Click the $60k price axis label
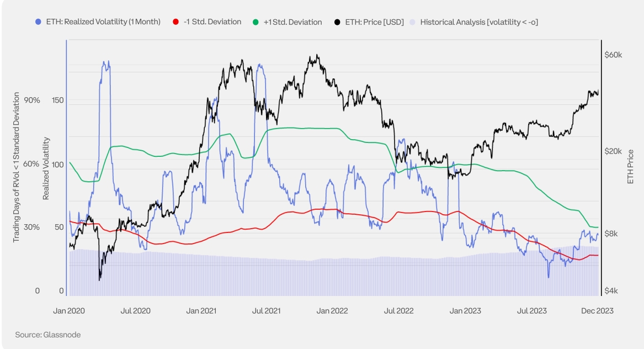This screenshot has height=349, width=644. 613,55
